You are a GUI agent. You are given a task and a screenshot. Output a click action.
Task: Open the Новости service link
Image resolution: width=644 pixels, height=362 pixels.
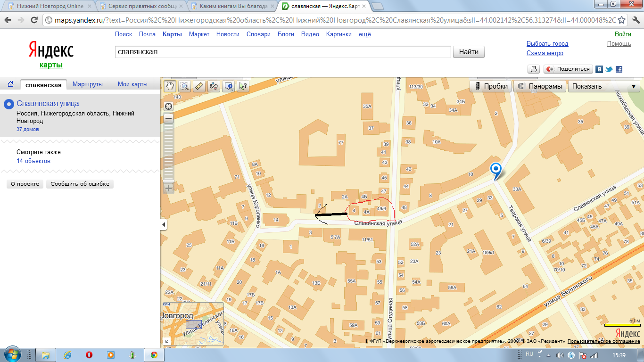(228, 34)
